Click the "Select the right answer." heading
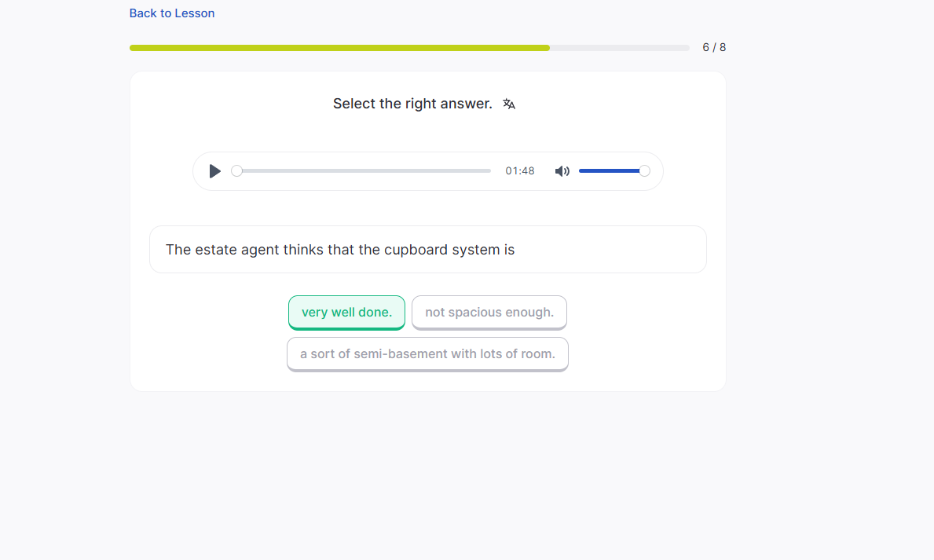This screenshot has width=934, height=560. point(412,104)
